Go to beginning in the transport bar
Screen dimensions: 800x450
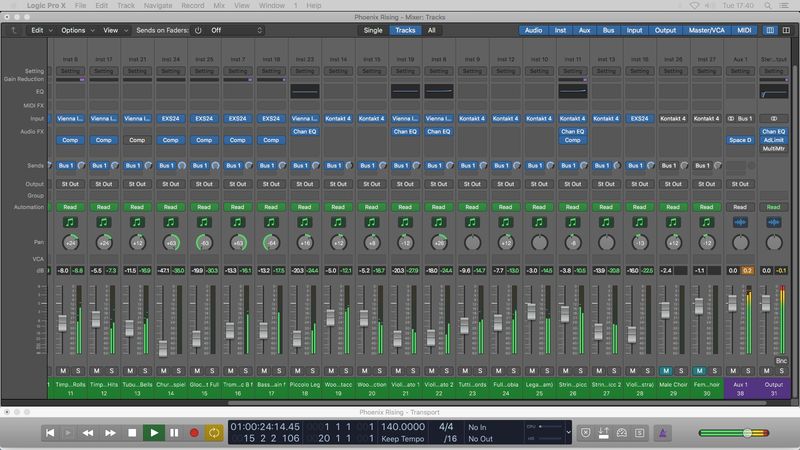click(50, 433)
